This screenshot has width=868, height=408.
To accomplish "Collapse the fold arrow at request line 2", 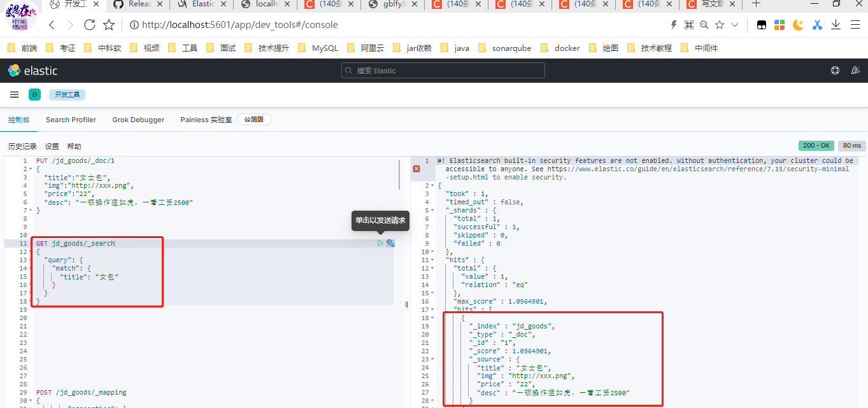I will (30, 169).
